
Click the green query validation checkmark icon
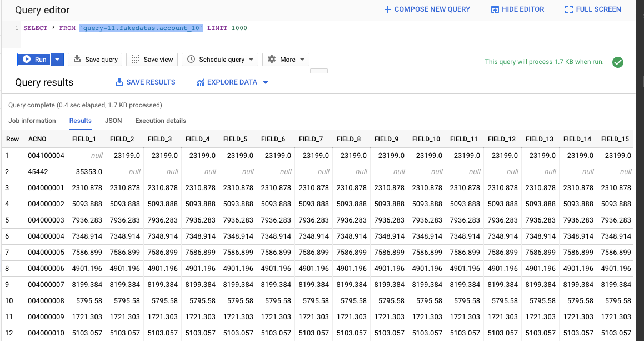tap(617, 62)
